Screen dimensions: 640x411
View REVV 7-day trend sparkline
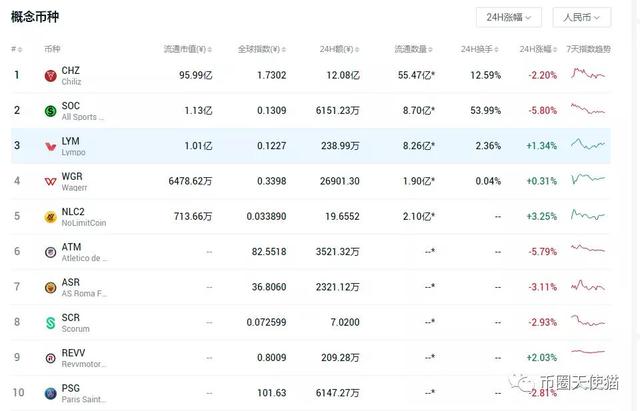point(588,351)
